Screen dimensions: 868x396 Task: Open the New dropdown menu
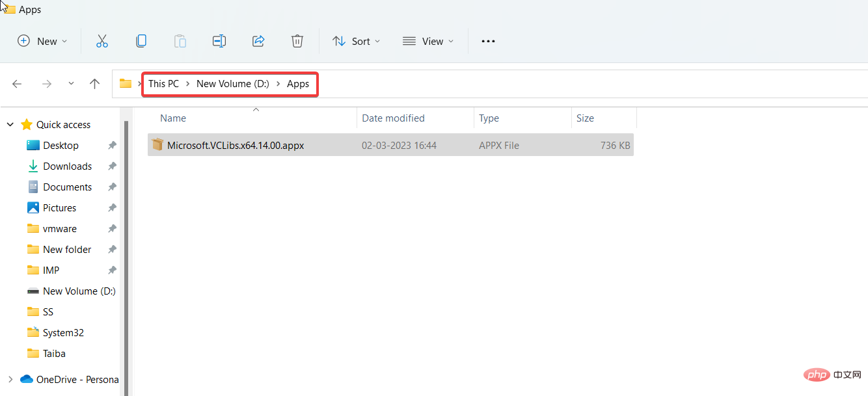coord(42,41)
